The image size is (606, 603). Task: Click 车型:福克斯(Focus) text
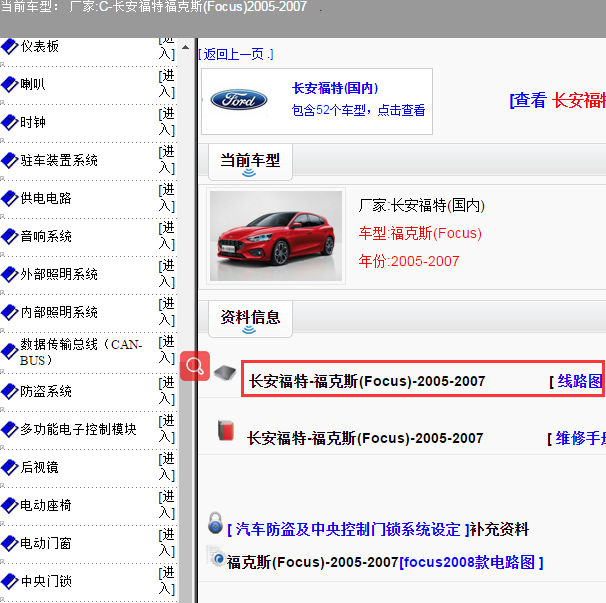[420, 233]
